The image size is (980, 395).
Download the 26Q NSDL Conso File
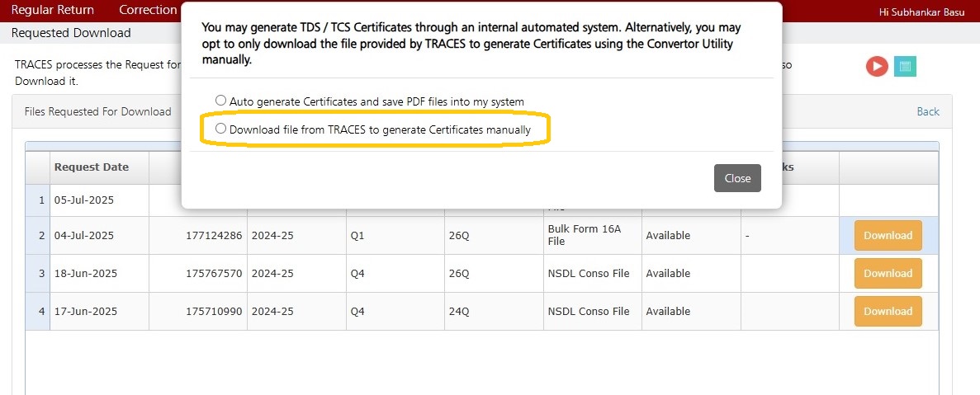[888, 273]
